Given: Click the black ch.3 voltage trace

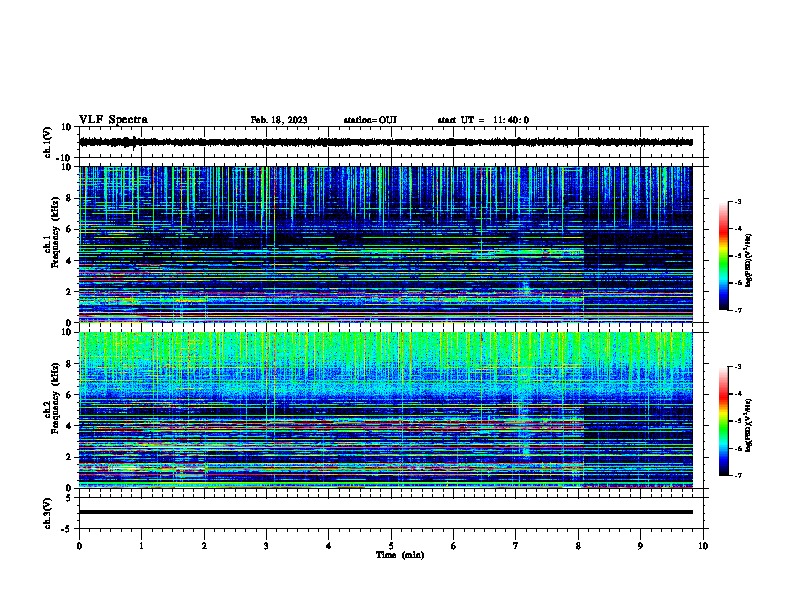Looking at the screenshot, I should point(385,512).
